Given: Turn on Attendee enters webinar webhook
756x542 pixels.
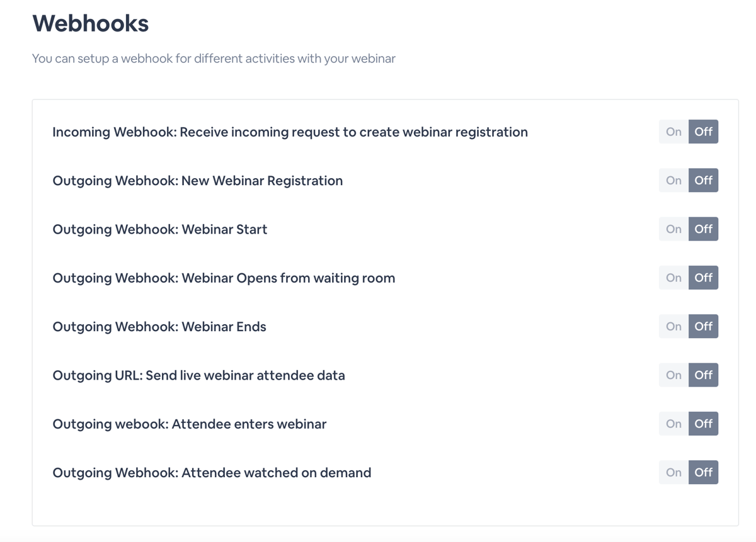Looking at the screenshot, I should 673,424.
